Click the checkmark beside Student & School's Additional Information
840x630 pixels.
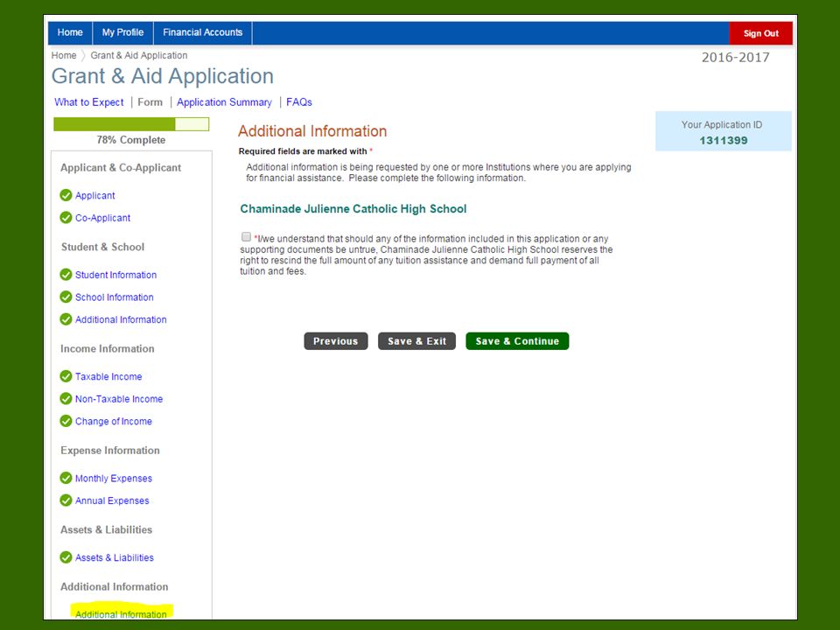click(66, 319)
